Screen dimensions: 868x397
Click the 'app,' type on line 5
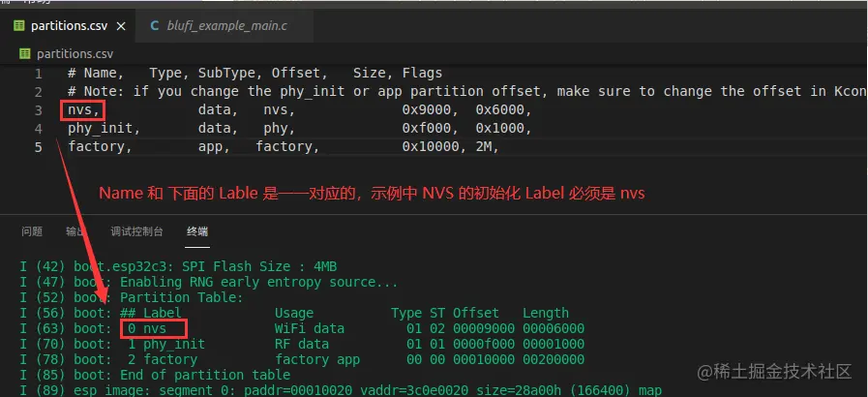pyautogui.click(x=214, y=147)
